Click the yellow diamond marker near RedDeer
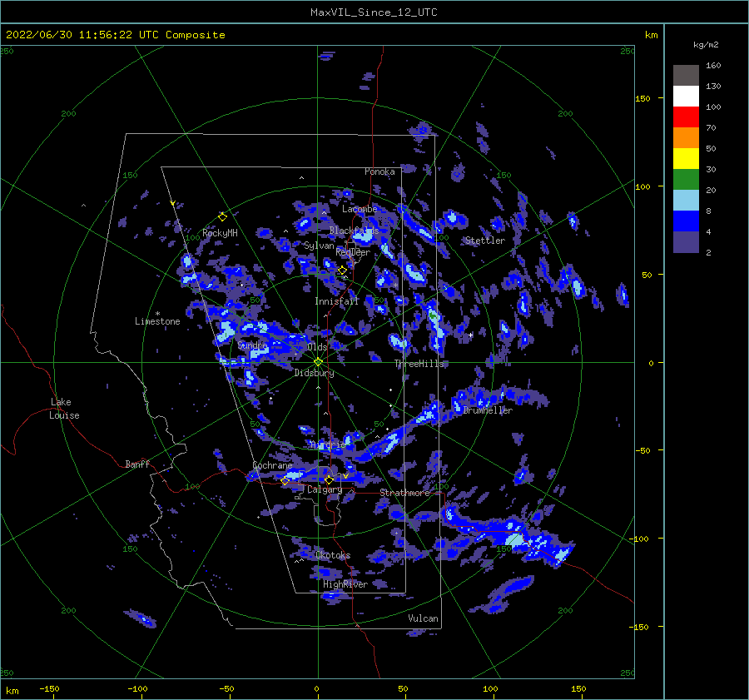This screenshot has width=749, height=700. coord(342,271)
